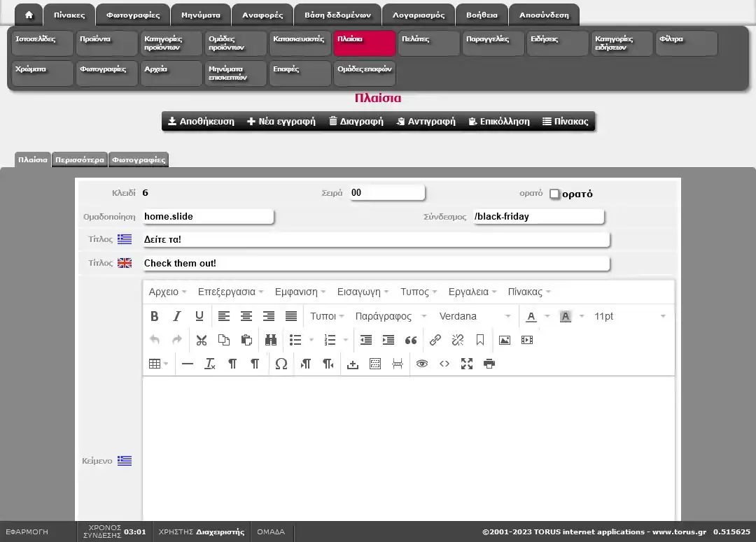756x542 pixels.
Task: Open the Εισαγωγή editor menu
Action: click(x=363, y=292)
